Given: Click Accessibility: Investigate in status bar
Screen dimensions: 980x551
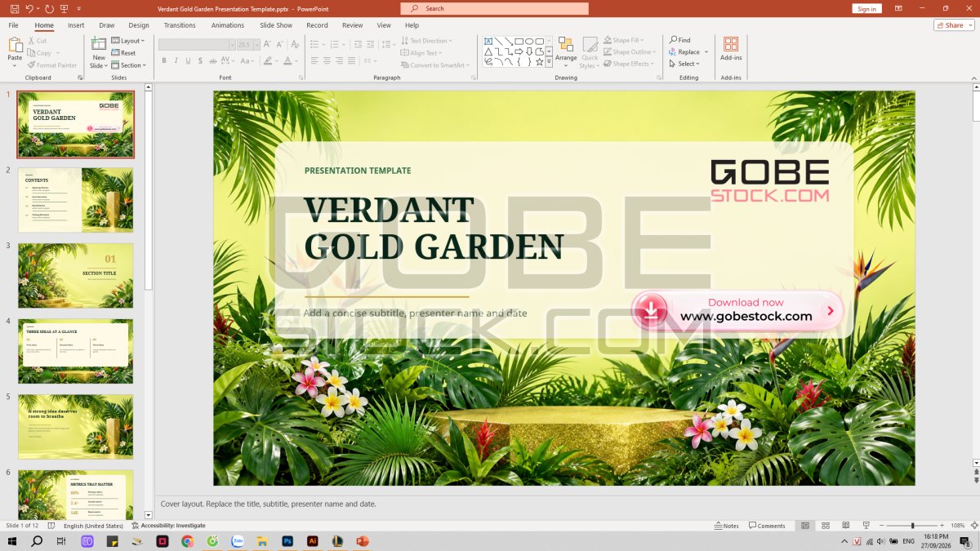Looking at the screenshot, I should (x=168, y=526).
